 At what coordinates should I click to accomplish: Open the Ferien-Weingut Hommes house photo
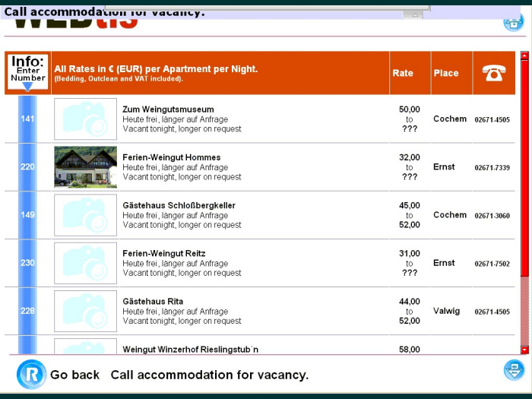pos(86,167)
